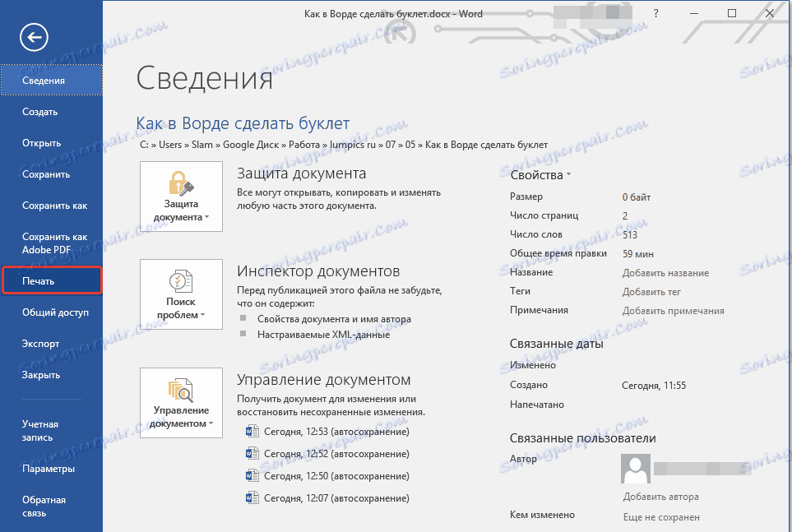Screen dimensions: 792x532
Task: Click Еще не сохранен text
Action: pyautogui.click(x=661, y=517)
